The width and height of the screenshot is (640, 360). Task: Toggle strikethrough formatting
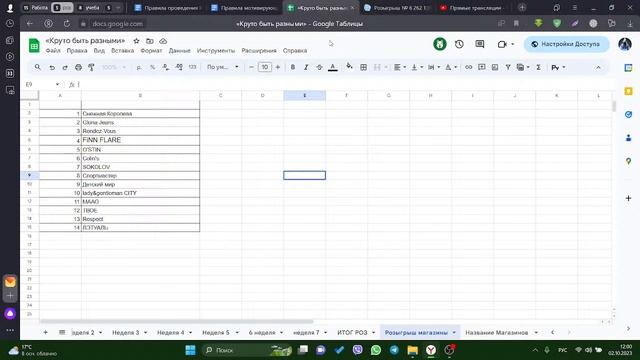coord(319,67)
